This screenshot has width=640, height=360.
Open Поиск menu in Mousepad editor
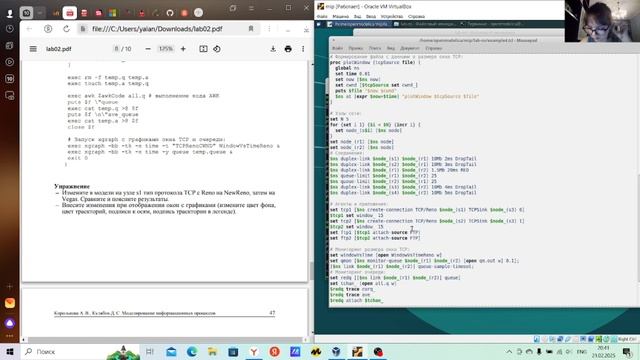point(375,48)
